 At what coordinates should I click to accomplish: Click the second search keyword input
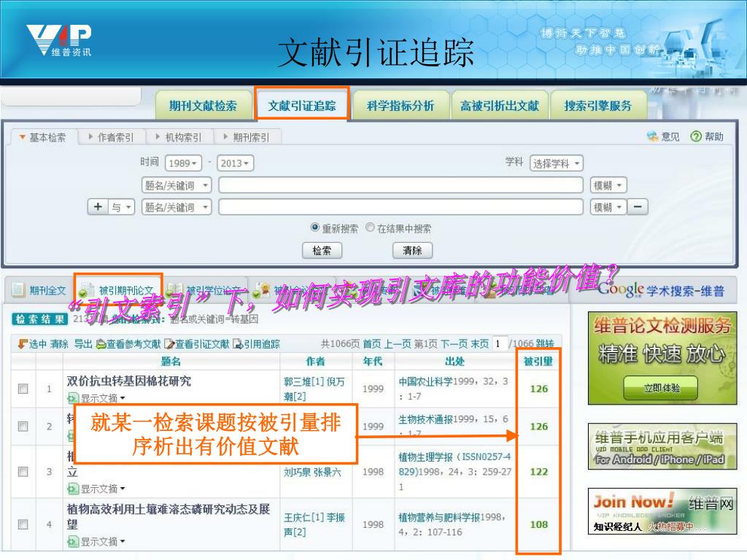[400, 207]
